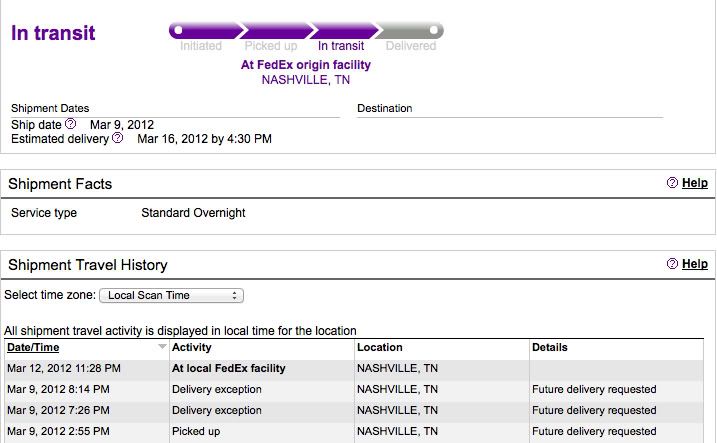Image resolution: width=717 pixels, height=443 pixels.
Task: Click the Activity column header
Action: coord(192,347)
